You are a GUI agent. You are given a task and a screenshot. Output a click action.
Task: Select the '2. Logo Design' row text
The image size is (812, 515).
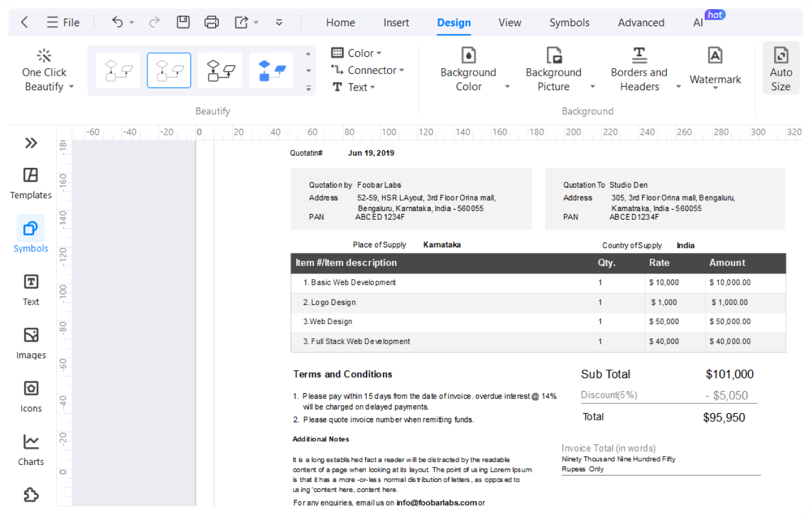(x=329, y=303)
